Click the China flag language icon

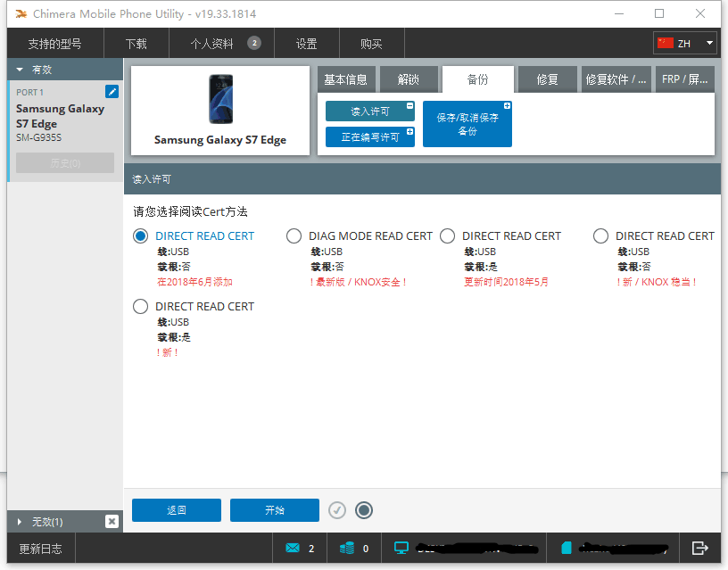pos(666,43)
